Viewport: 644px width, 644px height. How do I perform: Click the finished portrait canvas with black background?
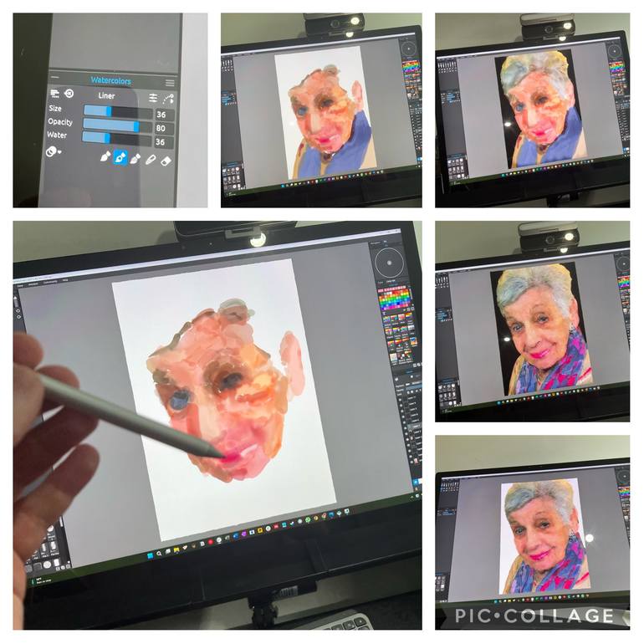coord(541,328)
